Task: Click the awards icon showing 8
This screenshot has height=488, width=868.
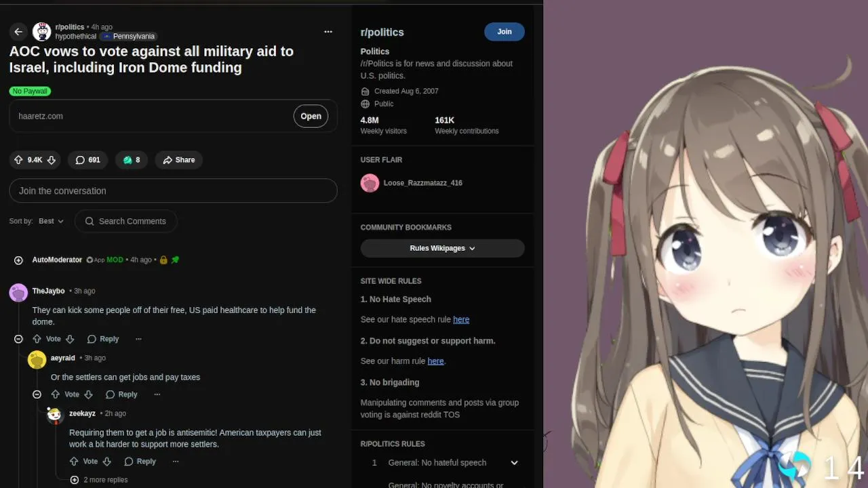Action: tap(132, 160)
